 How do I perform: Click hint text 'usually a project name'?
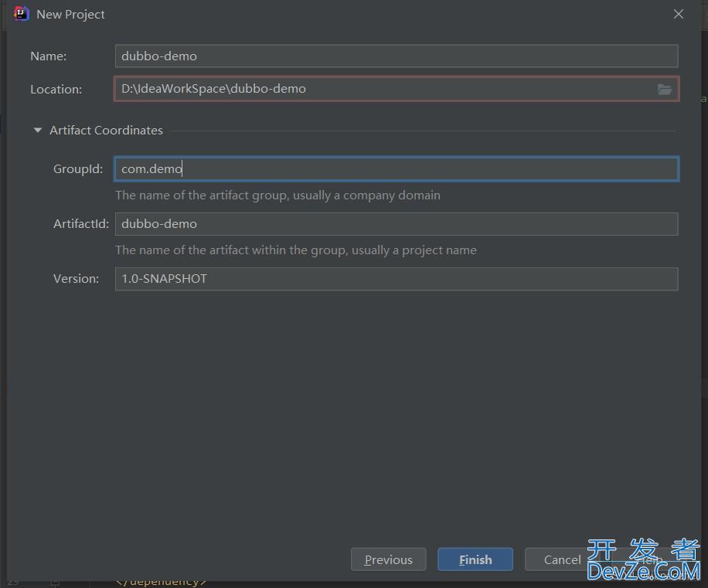pyautogui.click(x=414, y=250)
